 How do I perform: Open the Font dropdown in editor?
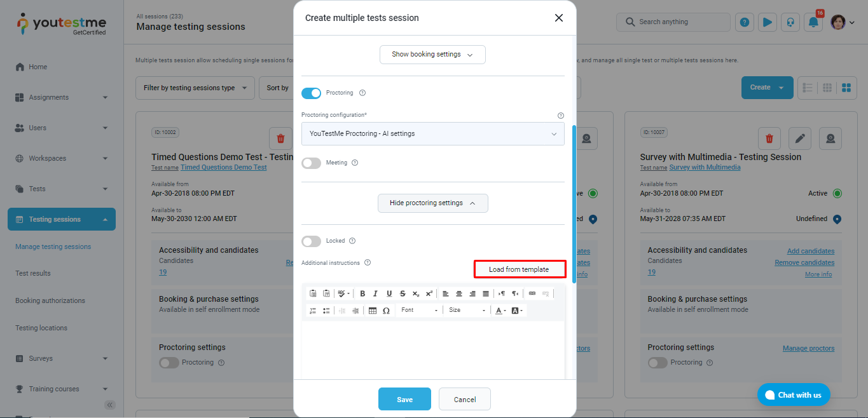[419, 311]
